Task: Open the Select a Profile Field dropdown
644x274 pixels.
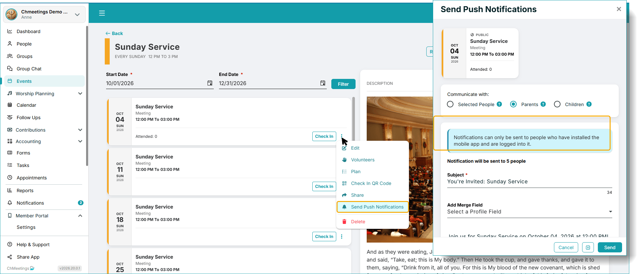Action: (x=530, y=212)
